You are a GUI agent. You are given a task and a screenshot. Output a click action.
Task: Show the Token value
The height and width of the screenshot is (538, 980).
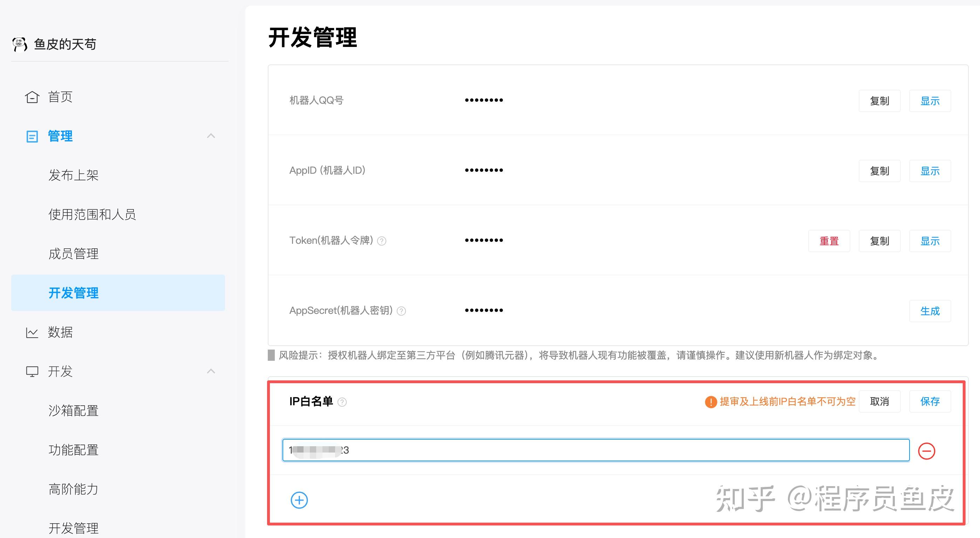[930, 241]
